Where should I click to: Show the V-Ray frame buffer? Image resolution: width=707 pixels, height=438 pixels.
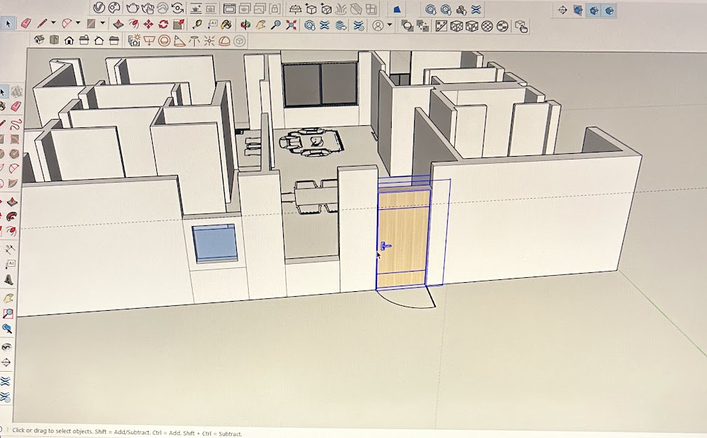click(x=230, y=8)
